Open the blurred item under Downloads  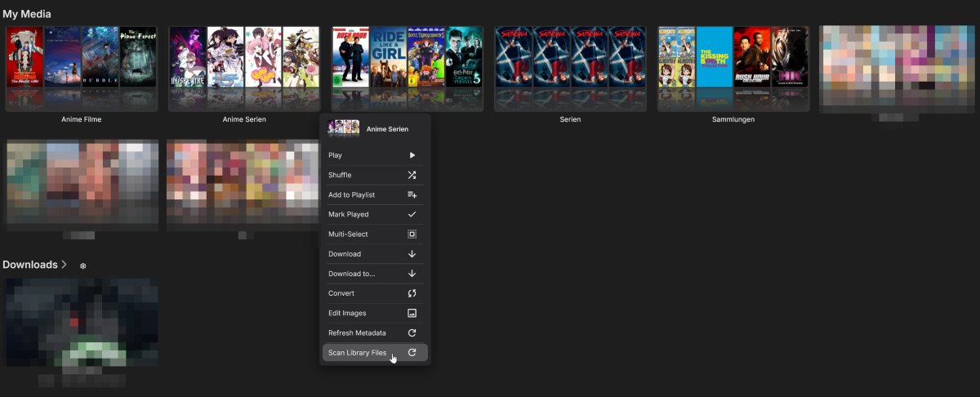(81, 322)
